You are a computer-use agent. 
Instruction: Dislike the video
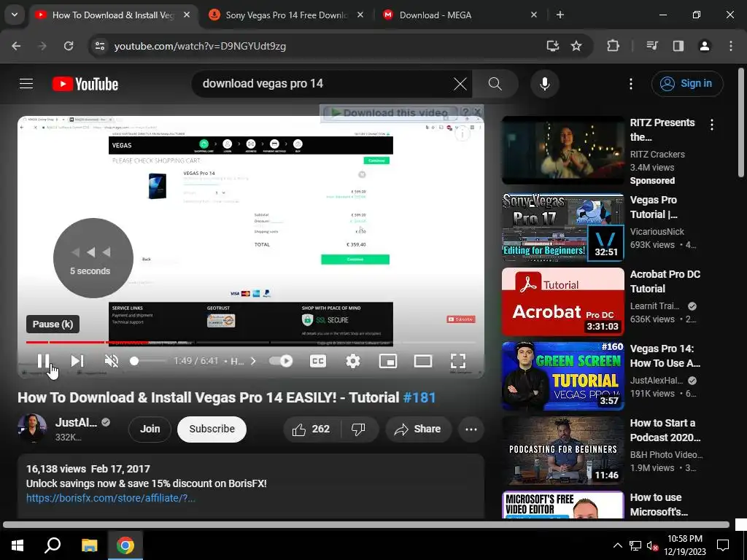(x=358, y=429)
